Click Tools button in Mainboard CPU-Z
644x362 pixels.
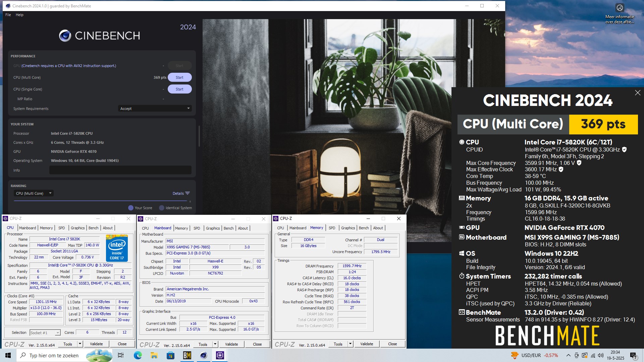tap(203, 344)
